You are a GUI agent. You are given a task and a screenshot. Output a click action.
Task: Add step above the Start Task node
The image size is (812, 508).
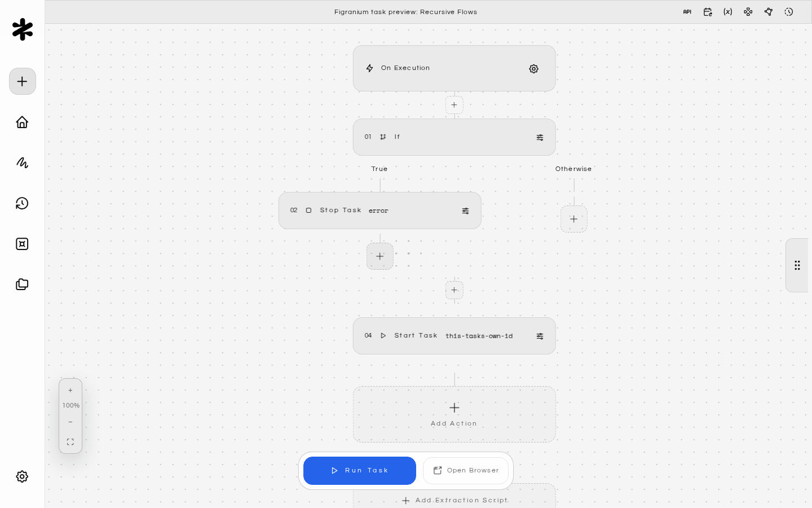pos(454,290)
